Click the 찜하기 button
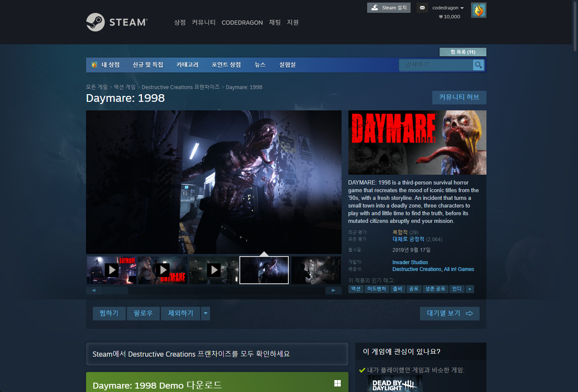The width and height of the screenshot is (578, 392). click(109, 313)
